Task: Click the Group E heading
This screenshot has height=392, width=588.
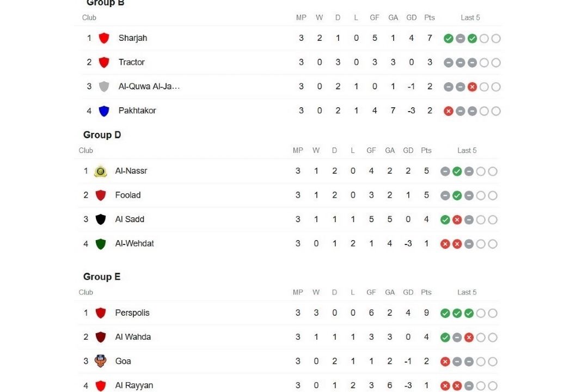Action: (102, 277)
